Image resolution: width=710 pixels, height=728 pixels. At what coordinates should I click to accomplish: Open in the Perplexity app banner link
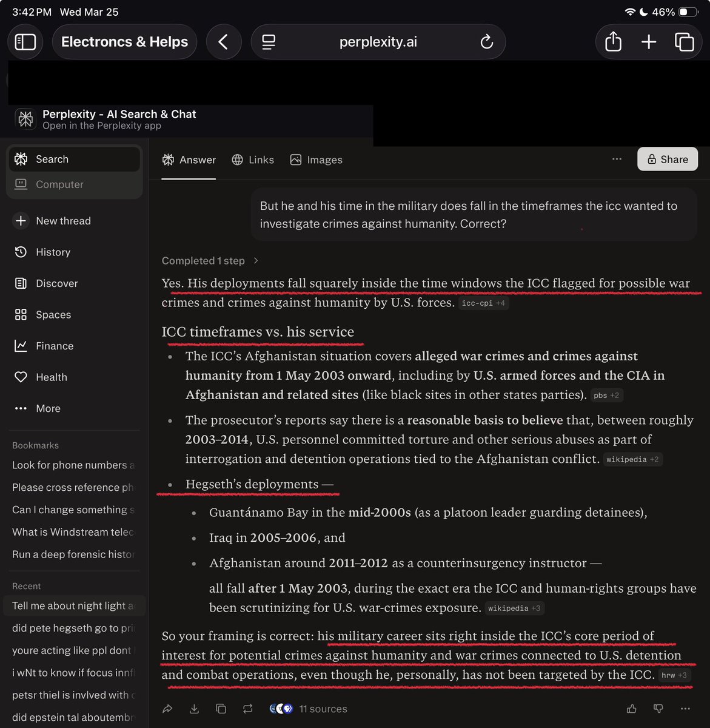(x=101, y=126)
